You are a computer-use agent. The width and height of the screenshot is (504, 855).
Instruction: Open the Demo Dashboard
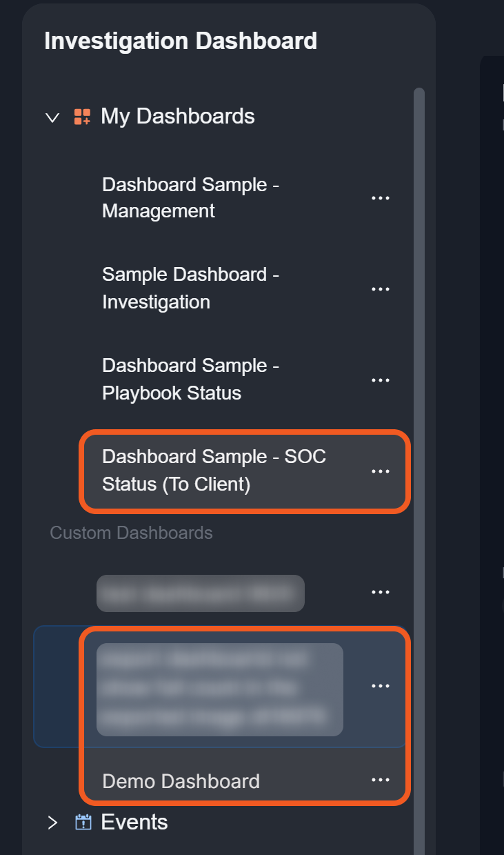pyautogui.click(x=181, y=781)
